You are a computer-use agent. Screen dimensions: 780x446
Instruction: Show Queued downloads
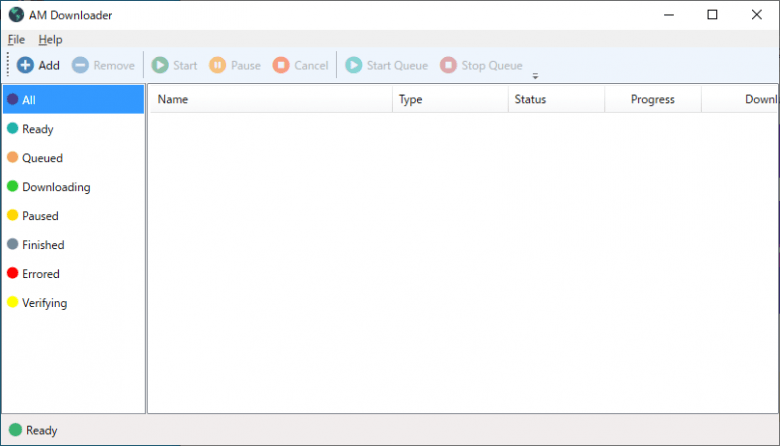(x=74, y=158)
